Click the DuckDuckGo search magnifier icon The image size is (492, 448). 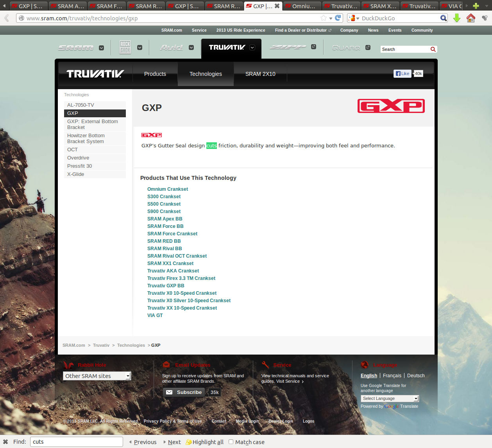click(x=444, y=18)
